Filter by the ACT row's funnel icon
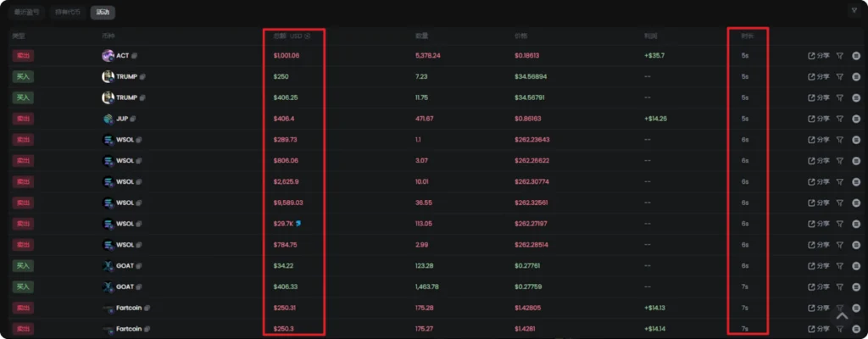The image size is (868, 339). coord(840,55)
